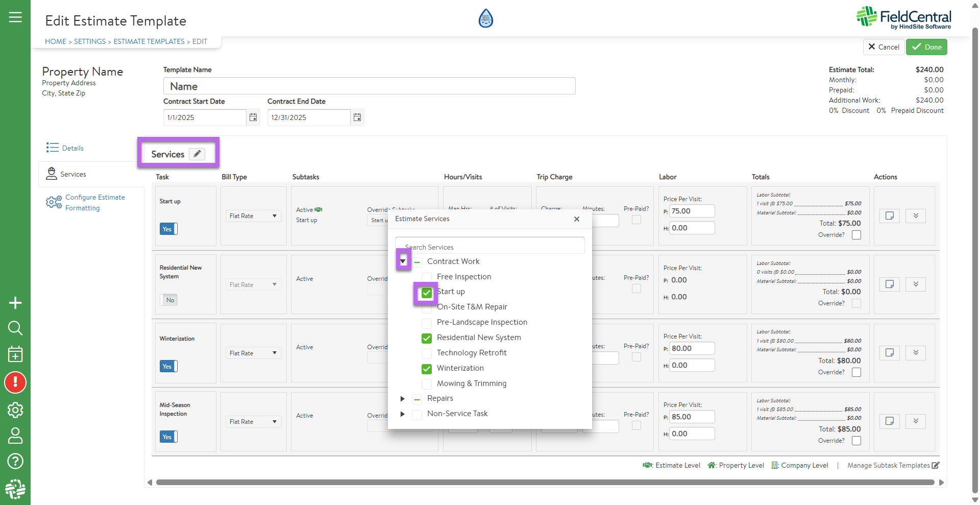The height and width of the screenshot is (505, 980).
Task: Click the note icon in Start up row
Action: pyautogui.click(x=889, y=215)
